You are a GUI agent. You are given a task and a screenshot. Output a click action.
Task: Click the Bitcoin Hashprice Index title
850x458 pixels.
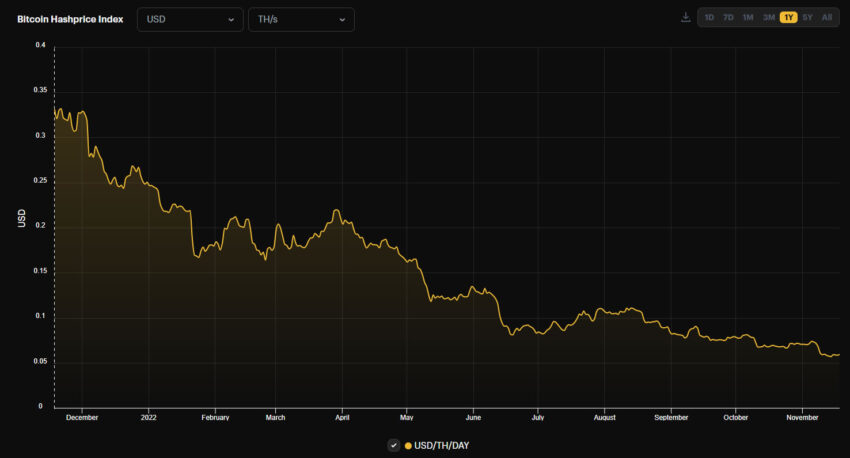[x=70, y=19]
